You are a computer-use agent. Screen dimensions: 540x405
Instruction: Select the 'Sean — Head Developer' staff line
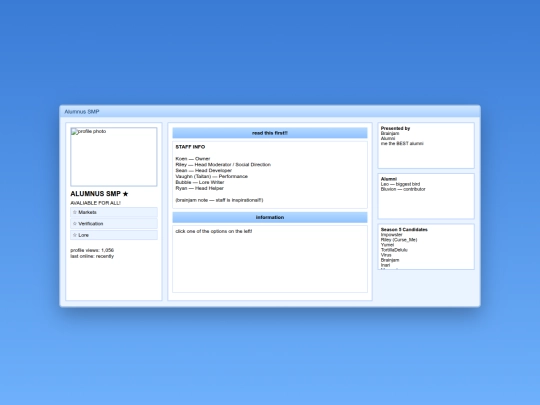(x=204, y=170)
